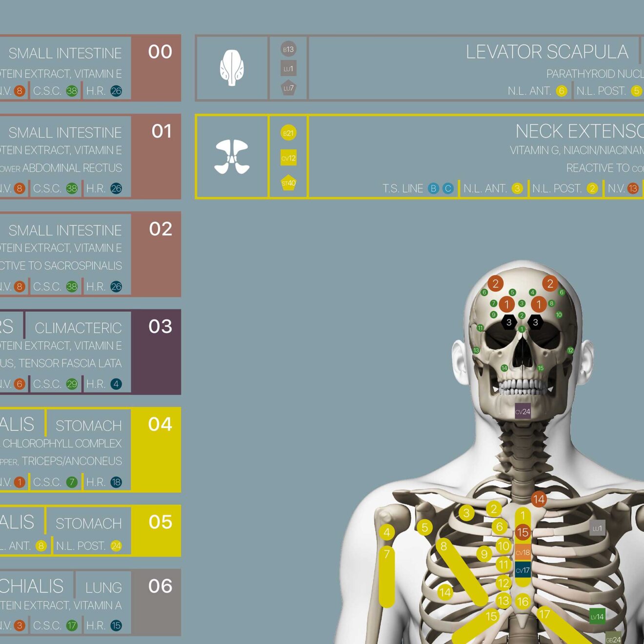Click the green 7 C.S.C. badge in row 04

coord(72,482)
